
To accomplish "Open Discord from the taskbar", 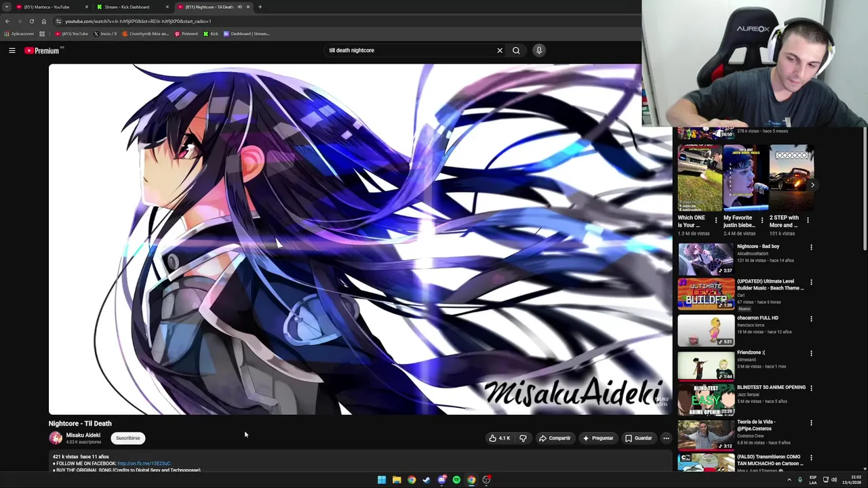I will 441,480.
